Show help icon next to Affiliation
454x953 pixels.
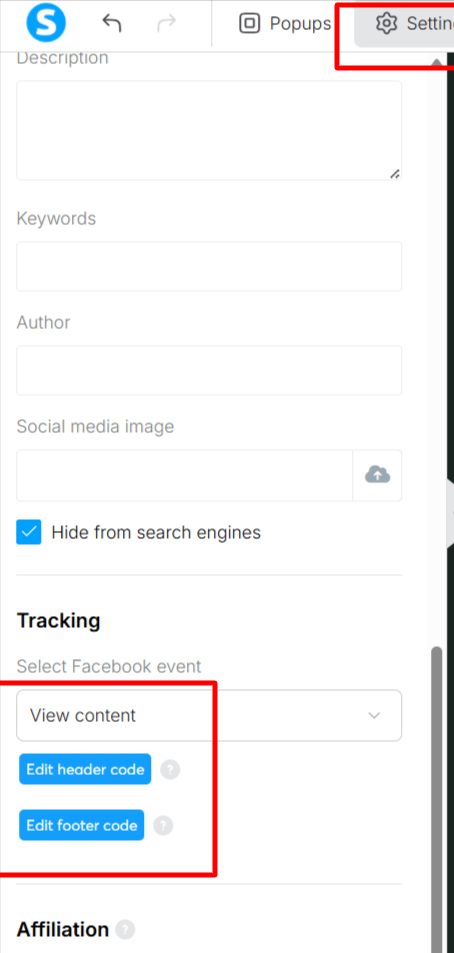click(125, 930)
